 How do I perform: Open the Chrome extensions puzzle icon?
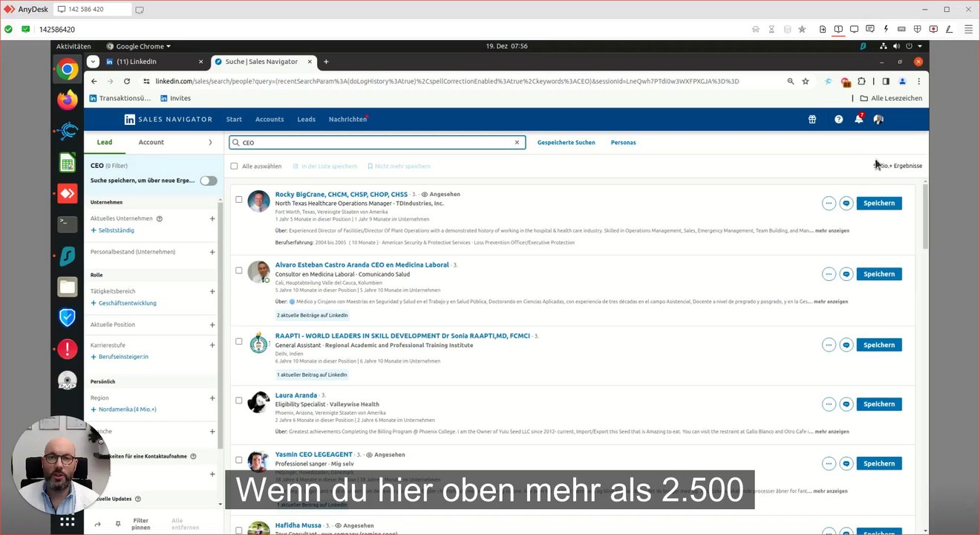coord(861,81)
